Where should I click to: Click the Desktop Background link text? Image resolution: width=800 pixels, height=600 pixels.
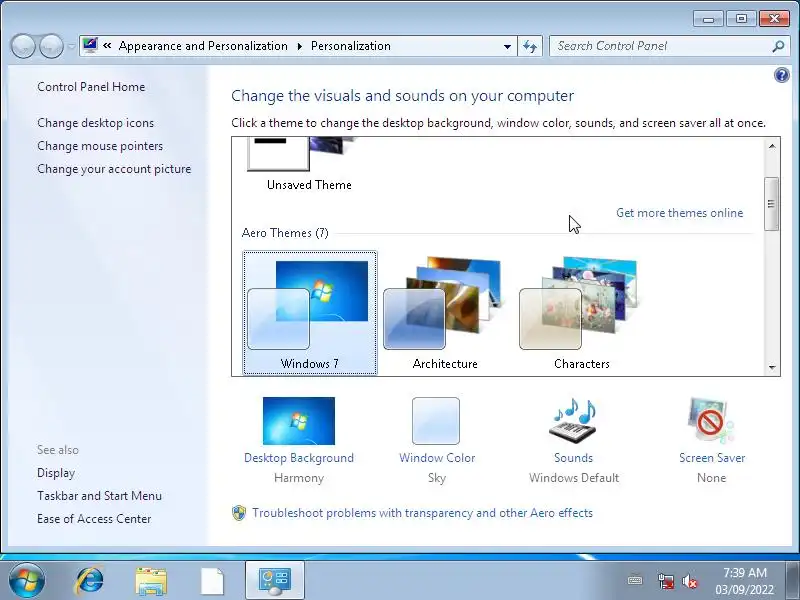click(x=299, y=458)
